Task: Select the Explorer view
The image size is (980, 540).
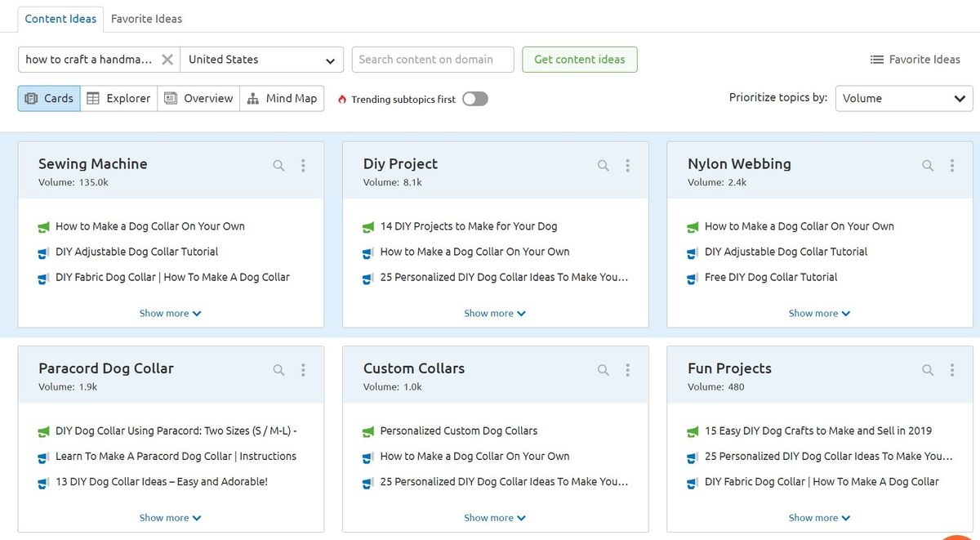Action: coord(118,98)
